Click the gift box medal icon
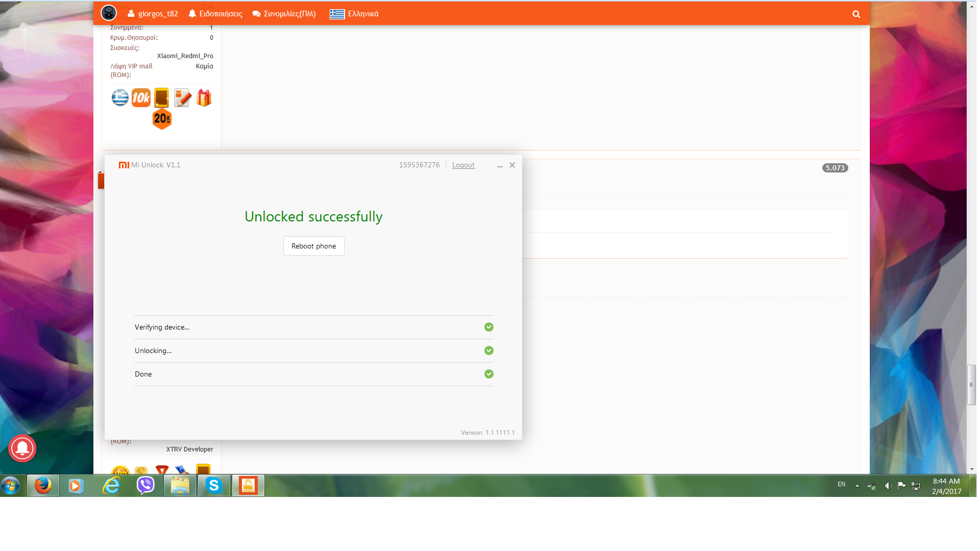 204,97
